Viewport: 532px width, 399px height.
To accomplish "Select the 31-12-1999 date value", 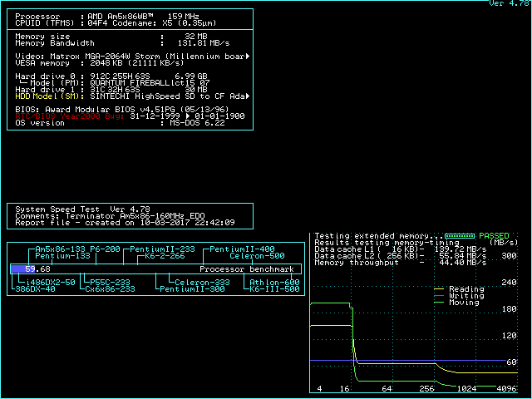I will pos(155,116).
